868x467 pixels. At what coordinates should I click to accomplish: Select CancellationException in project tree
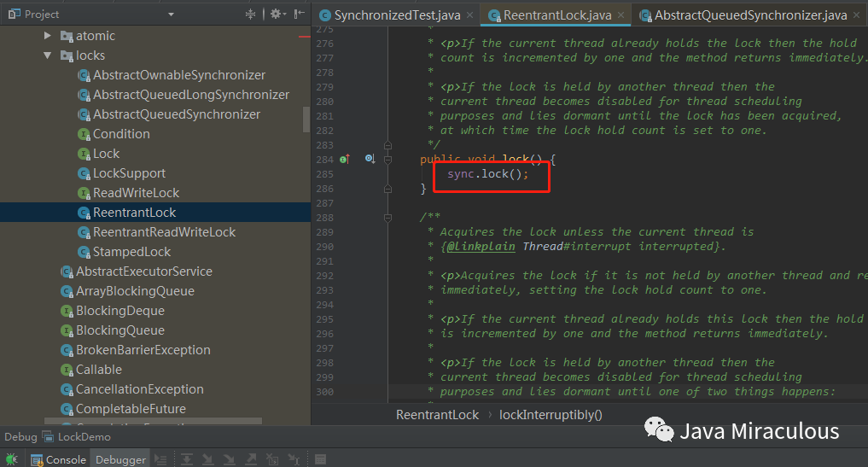(x=132, y=389)
